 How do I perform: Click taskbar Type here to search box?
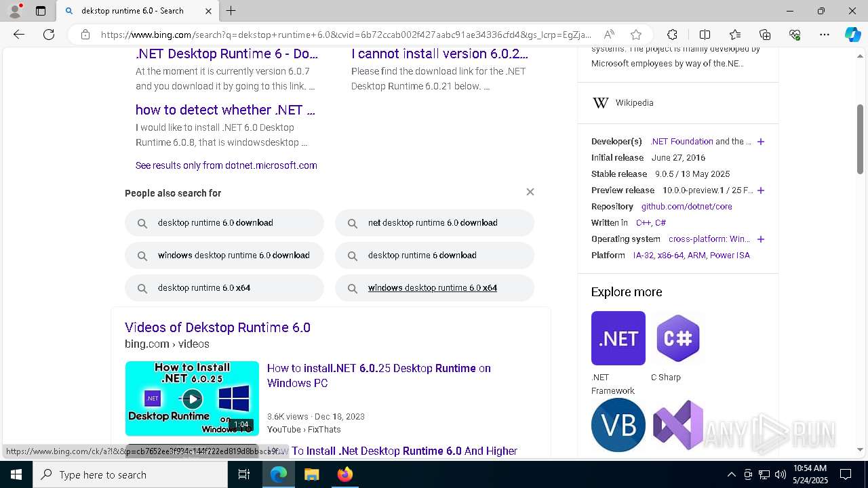130,474
